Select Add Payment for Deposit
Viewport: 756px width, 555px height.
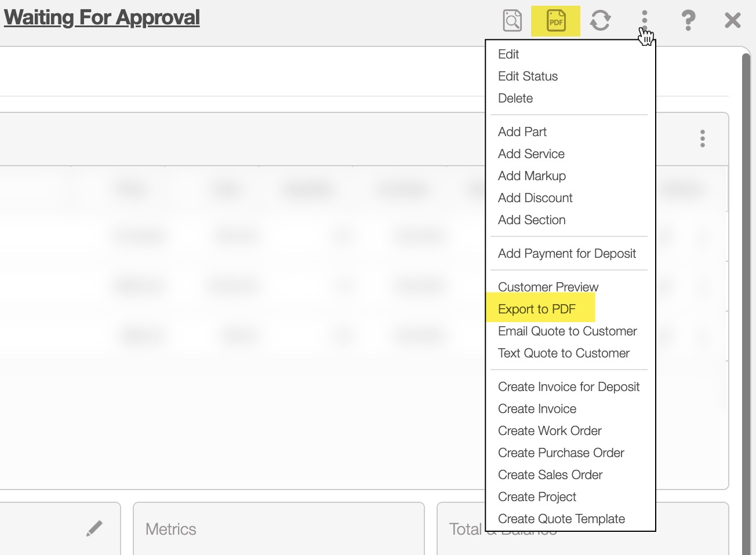pyautogui.click(x=566, y=254)
